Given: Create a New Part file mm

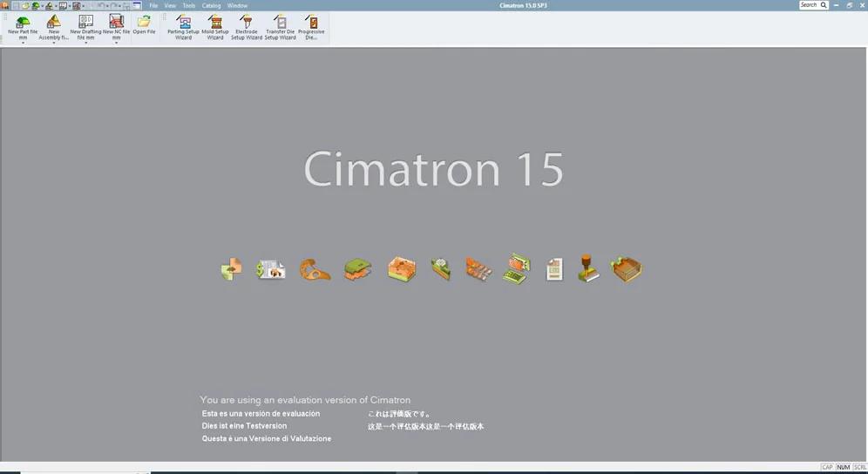Looking at the screenshot, I should tap(23, 25).
